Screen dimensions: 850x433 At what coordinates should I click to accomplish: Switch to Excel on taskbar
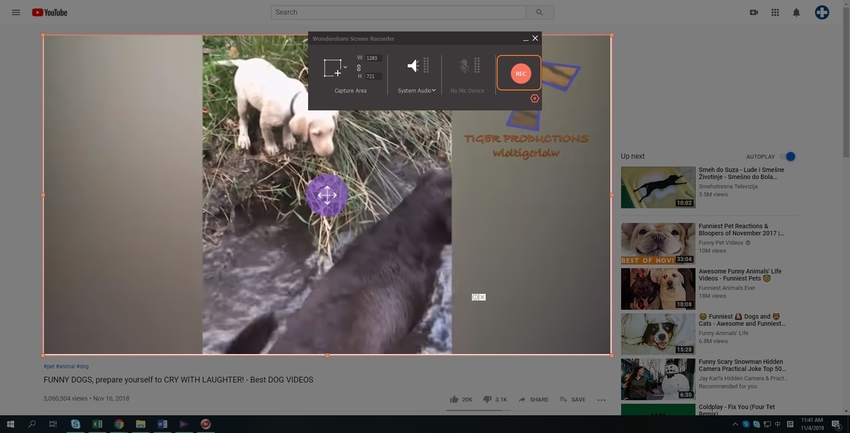coord(97,424)
